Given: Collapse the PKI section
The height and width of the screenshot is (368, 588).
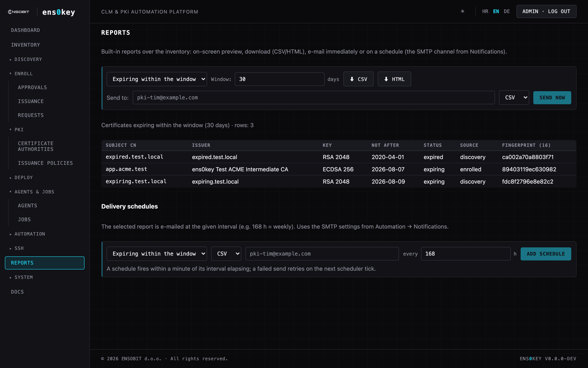Looking at the screenshot, I should click(x=17, y=130).
